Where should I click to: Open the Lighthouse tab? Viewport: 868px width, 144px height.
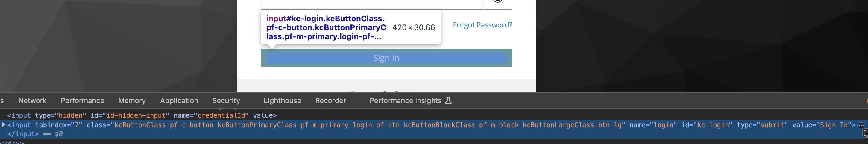coord(282,101)
